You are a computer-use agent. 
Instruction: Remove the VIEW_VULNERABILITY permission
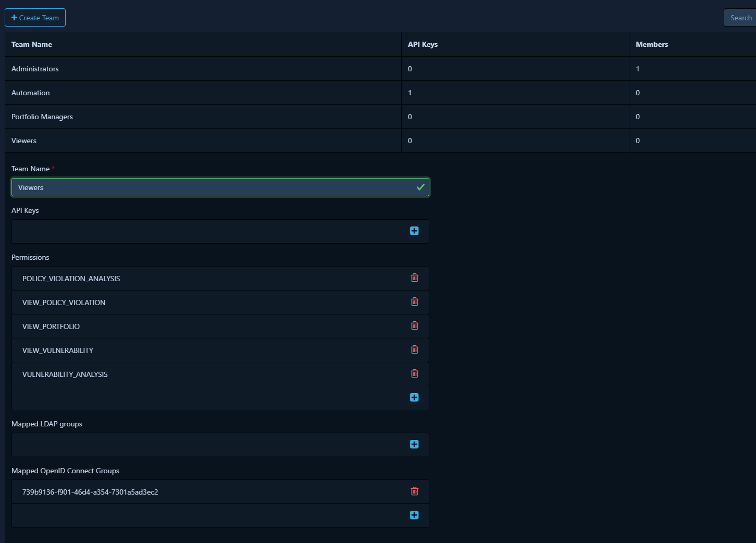(414, 350)
